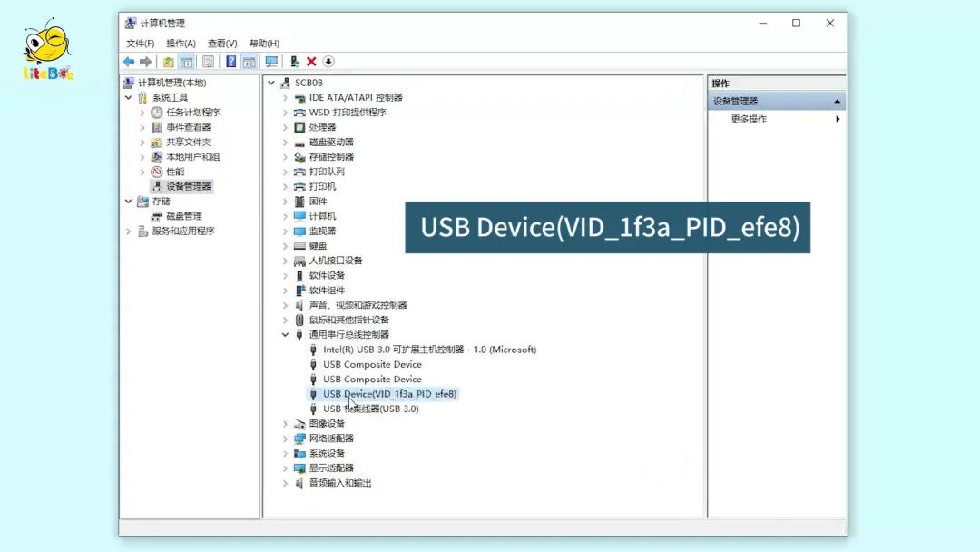Click the red X uninstall device icon
The height and width of the screenshot is (552, 980).
coord(311,62)
